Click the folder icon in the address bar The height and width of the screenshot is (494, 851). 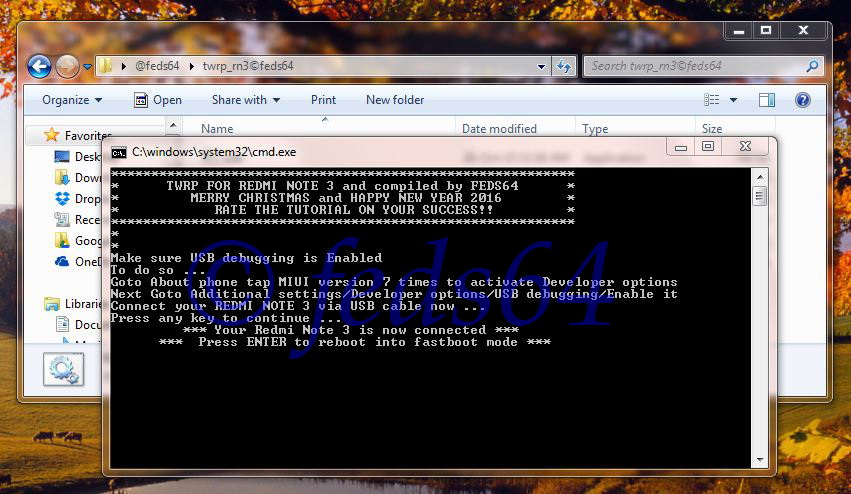click(x=105, y=66)
